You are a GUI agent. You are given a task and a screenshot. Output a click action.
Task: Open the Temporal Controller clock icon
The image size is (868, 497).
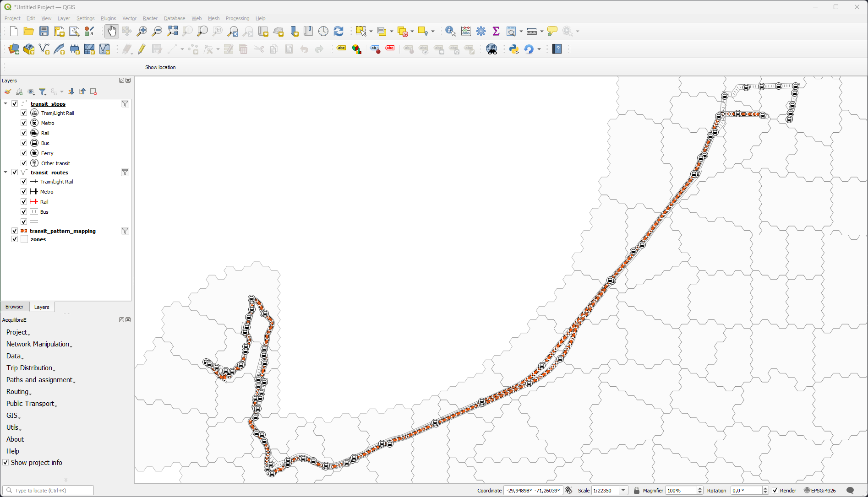point(323,31)
